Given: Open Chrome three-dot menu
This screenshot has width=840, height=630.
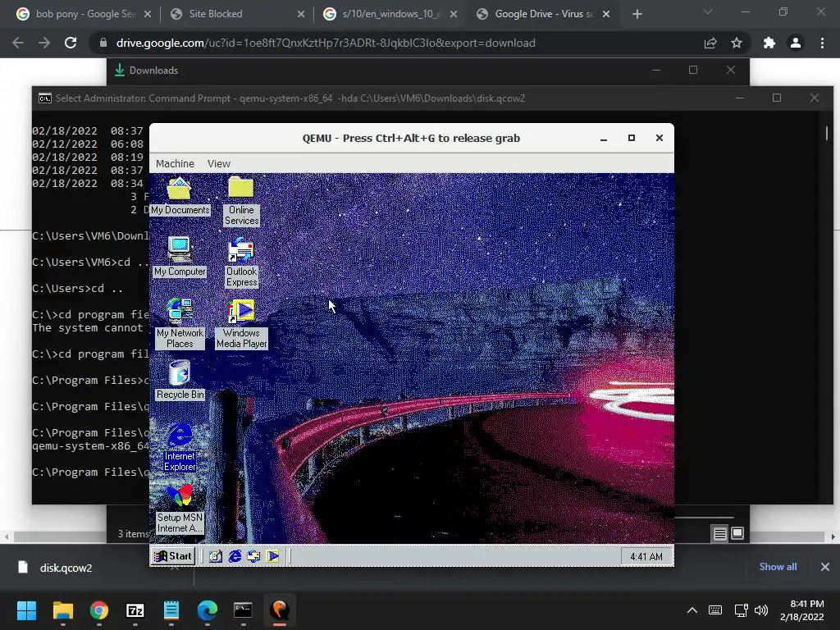Looking at the screenshot, I should coord(822,43).
